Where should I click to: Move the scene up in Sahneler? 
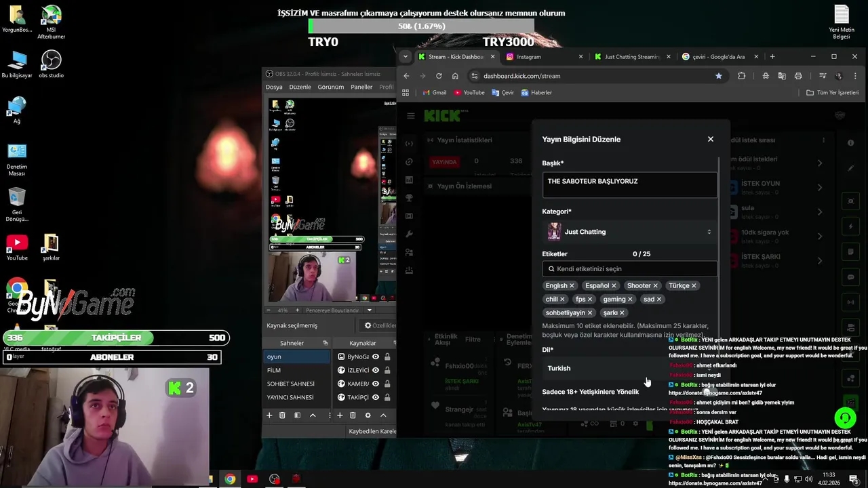pos(313,415)
